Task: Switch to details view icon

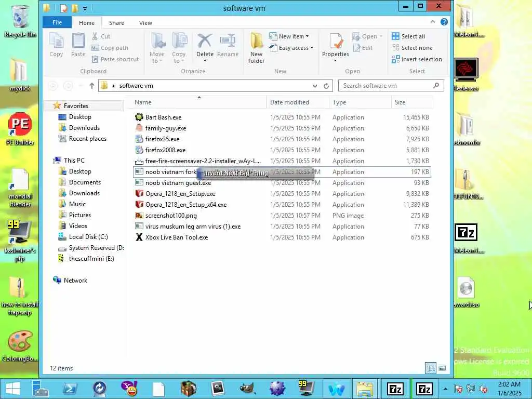Action: 431,368
